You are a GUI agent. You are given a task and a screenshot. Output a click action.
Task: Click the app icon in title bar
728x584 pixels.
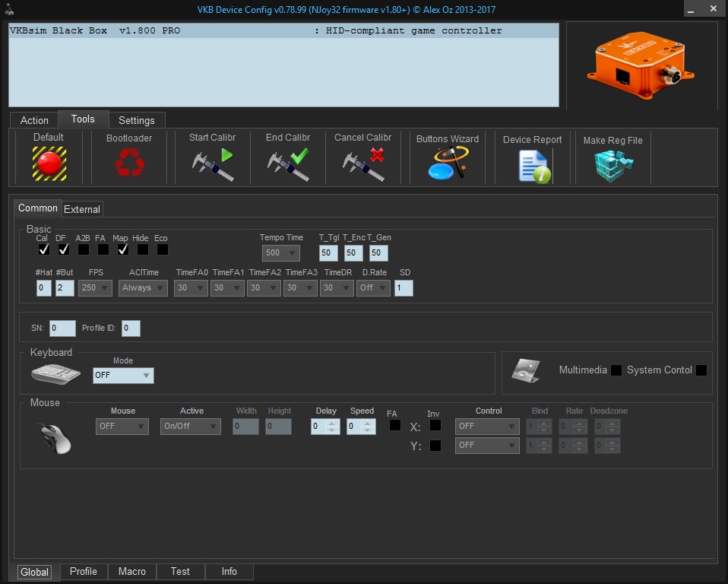[x=9, y=9]
